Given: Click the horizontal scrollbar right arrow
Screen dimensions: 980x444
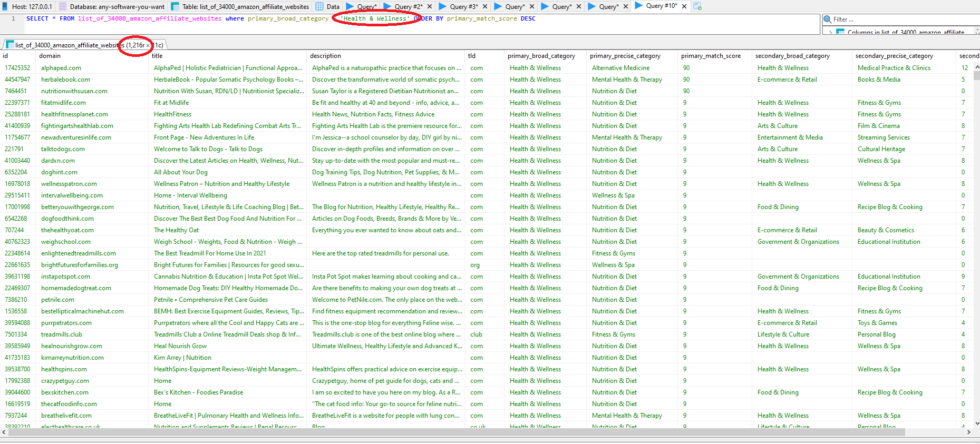Looking at the screenshot, I should (968, 432).
